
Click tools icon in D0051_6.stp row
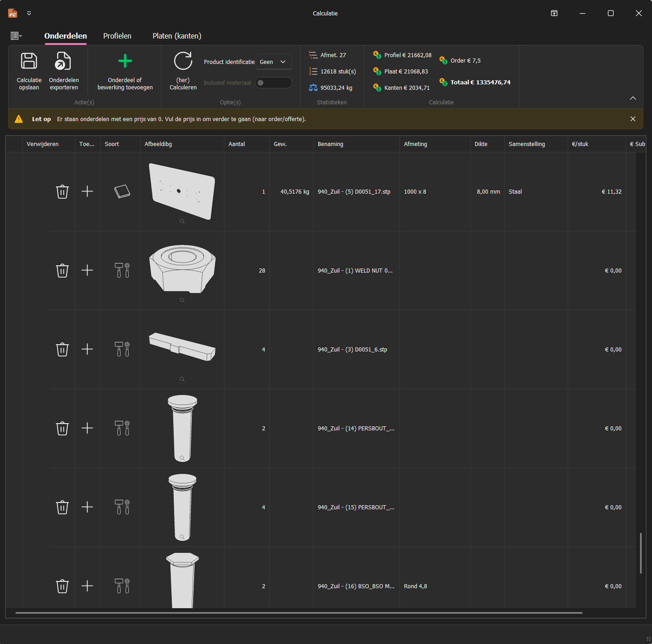122,349
